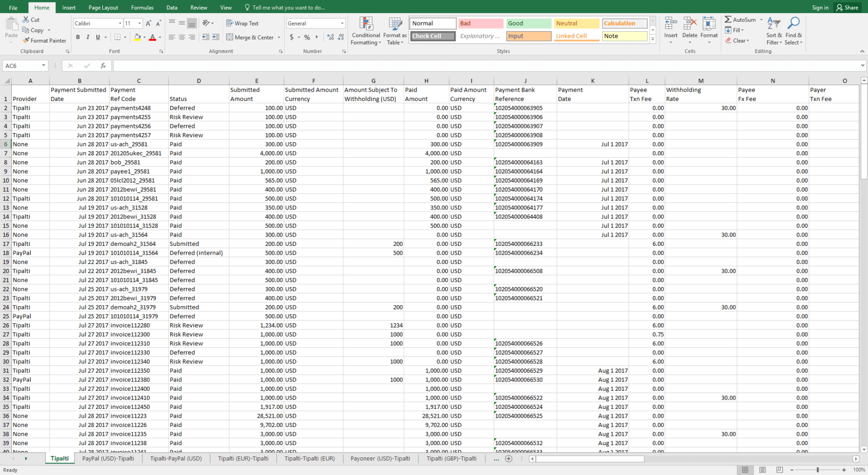Apply the Good cell style
868x475 pixels.
point(528,23)
